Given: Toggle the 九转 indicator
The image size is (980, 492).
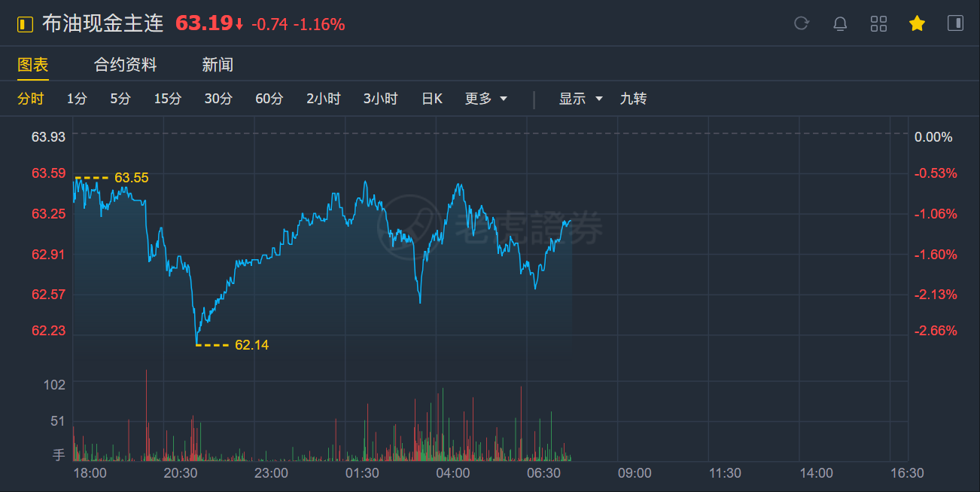Looking at the screenshot, I should point(633,99).
